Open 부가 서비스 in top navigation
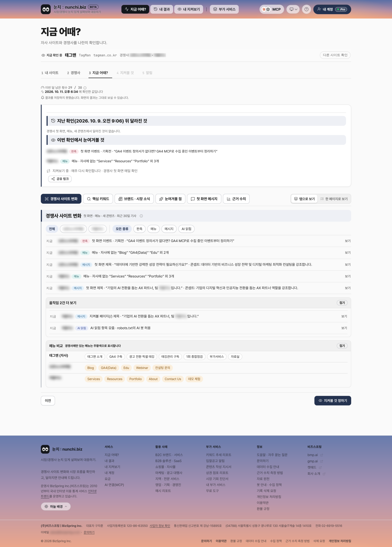 (x=224, y=9)
